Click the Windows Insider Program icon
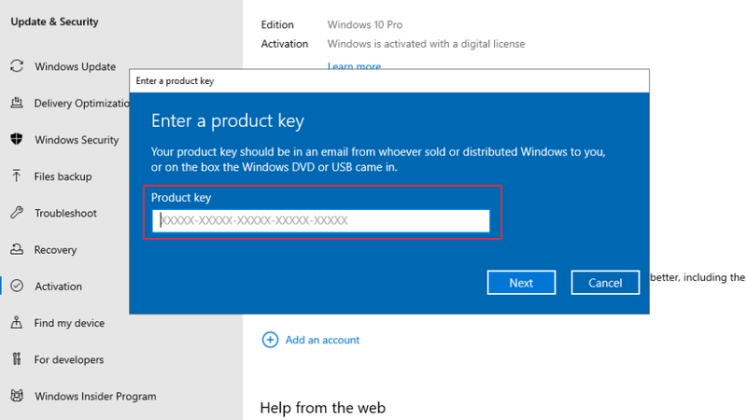747x420 pixels. [x=16, y=396]
